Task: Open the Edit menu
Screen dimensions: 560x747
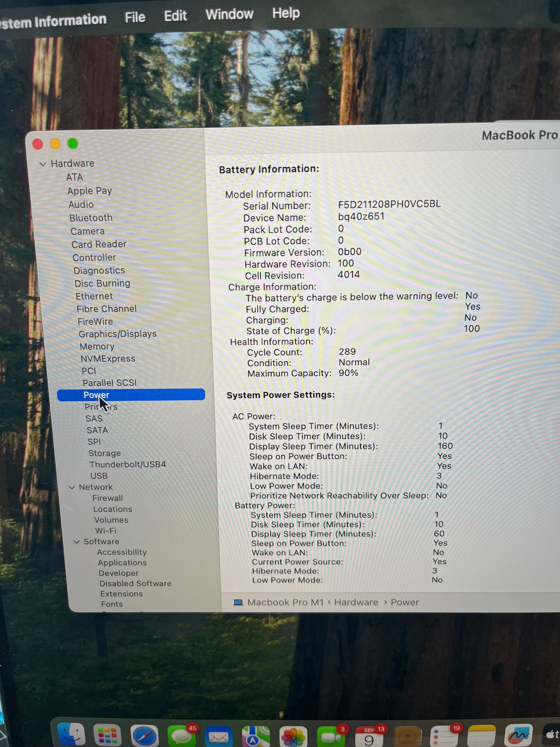Action: [175, 16]
